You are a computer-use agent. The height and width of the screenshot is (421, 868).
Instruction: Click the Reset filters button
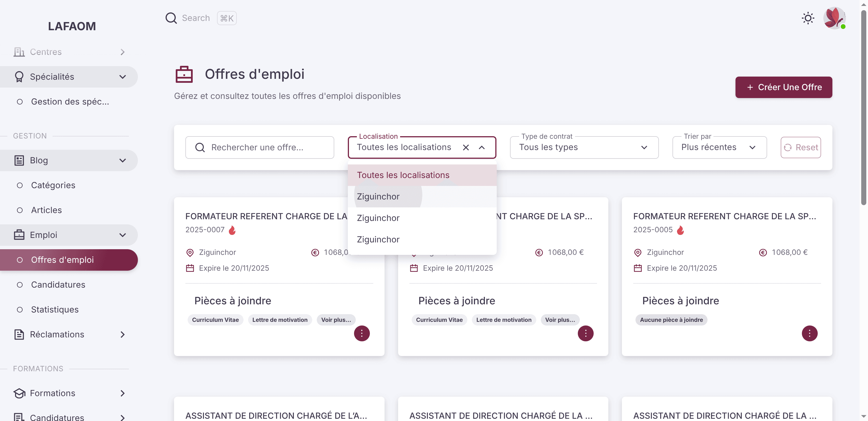(800, 147)
